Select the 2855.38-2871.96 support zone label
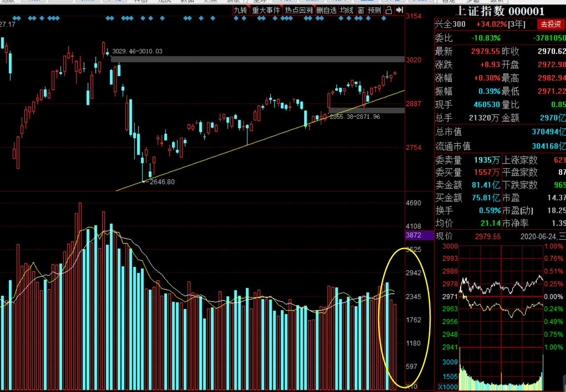The image size is (566, 392). pyautogui.click(x=354, y=117)
